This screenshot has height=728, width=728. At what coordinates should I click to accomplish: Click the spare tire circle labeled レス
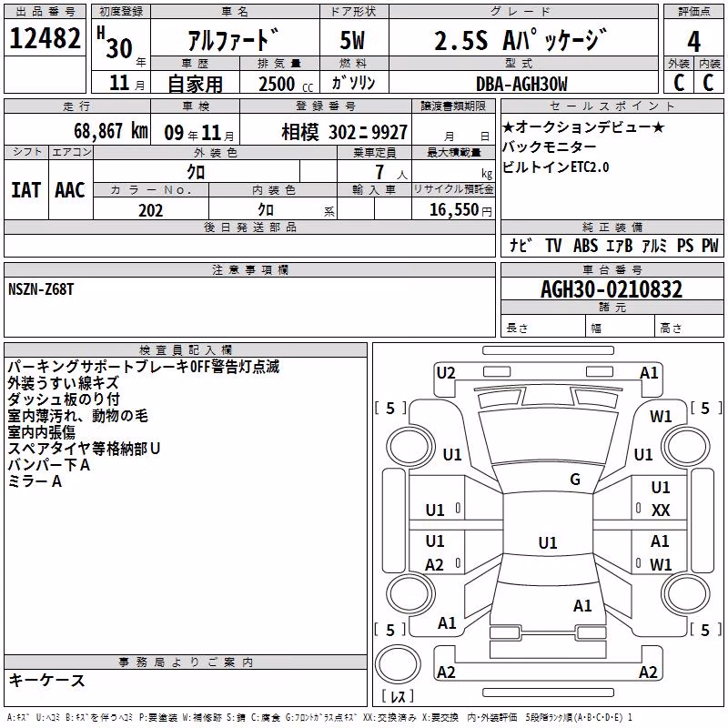pyautogui.click(x=398, y=665)
